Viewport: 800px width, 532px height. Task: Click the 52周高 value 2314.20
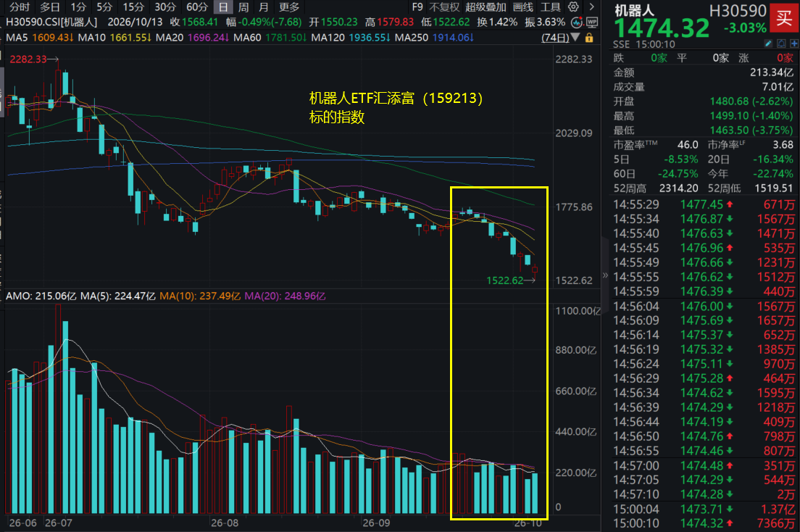(678, 188)
